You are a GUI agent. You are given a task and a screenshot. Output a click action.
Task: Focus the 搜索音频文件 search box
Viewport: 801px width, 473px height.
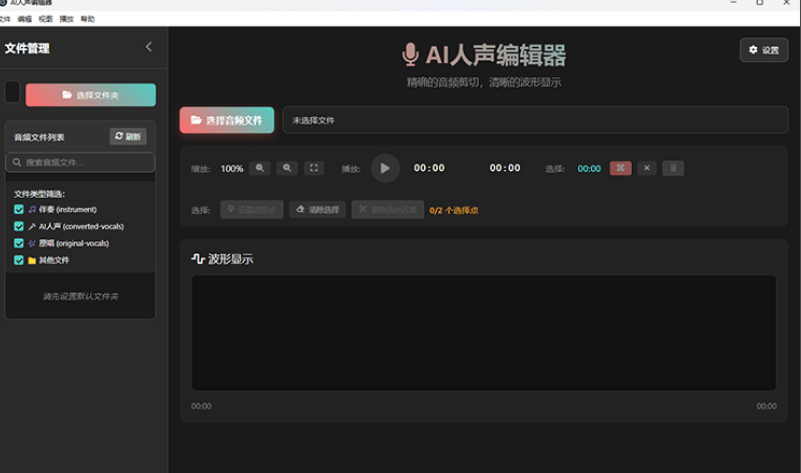(x=80, y=162)
